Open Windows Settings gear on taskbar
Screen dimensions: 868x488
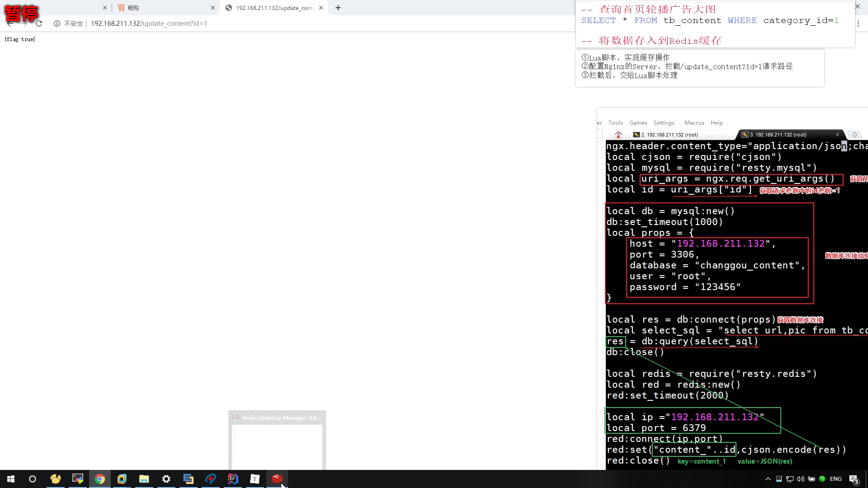pos(166,479)
